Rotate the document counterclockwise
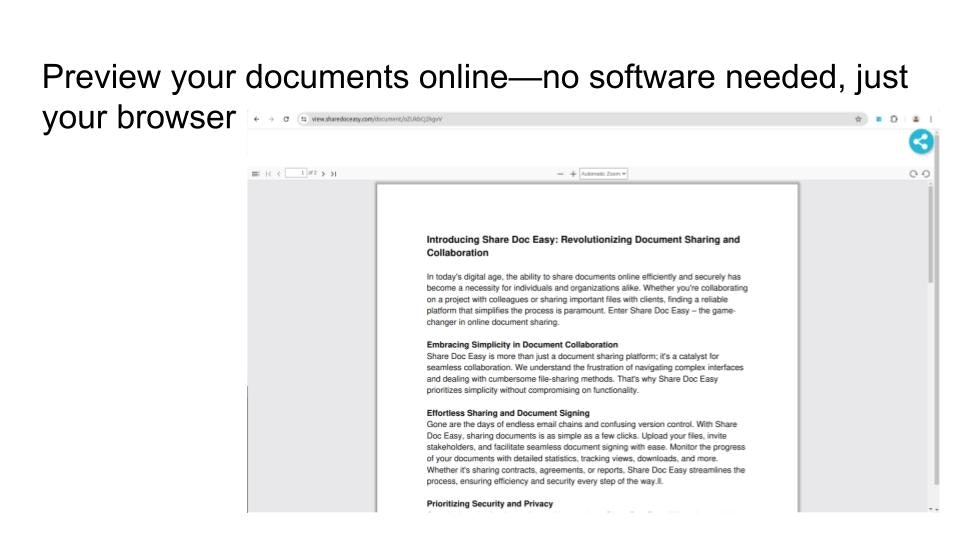Screen dimensions: 960x540 pyautogui.click(x=926, y=174)
